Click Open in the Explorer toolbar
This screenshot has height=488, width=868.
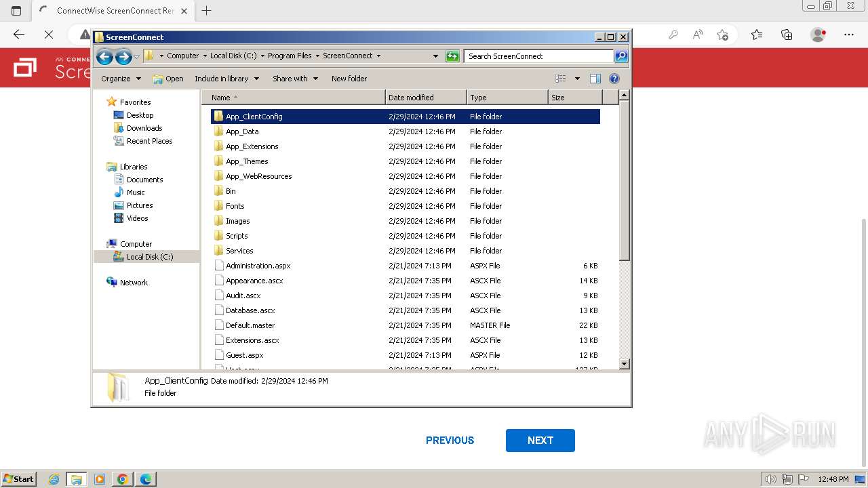point(168,79)
